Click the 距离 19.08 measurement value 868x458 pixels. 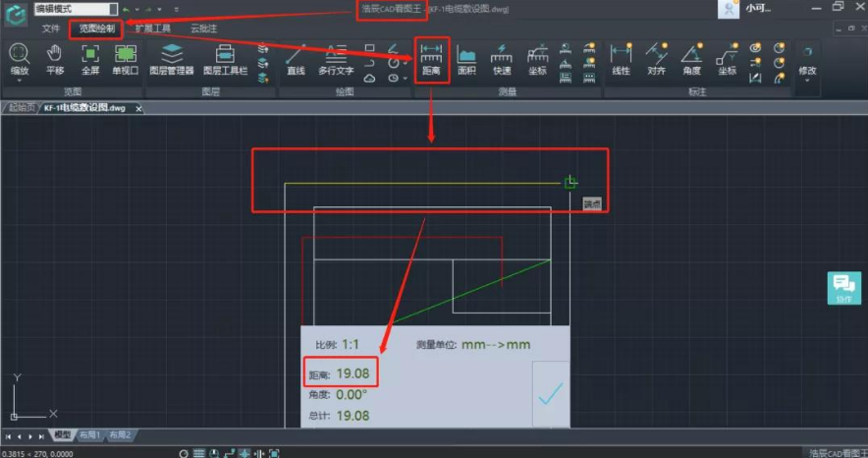[x=353, y=373]
